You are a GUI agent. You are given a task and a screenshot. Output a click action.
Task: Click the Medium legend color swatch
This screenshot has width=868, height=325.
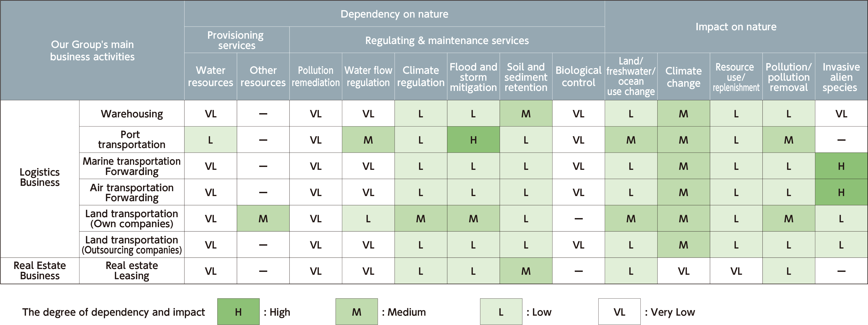click(x=356, y=311)
